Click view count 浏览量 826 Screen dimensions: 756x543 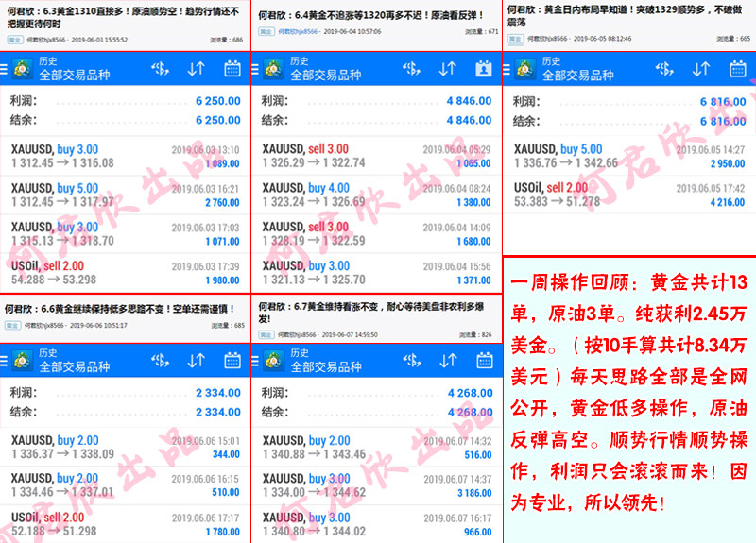(475, 335)
